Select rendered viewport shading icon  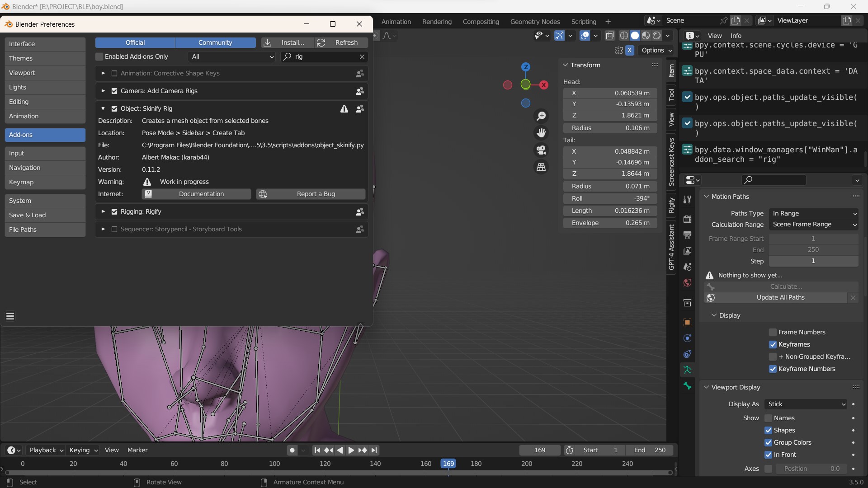pos(657,36)
